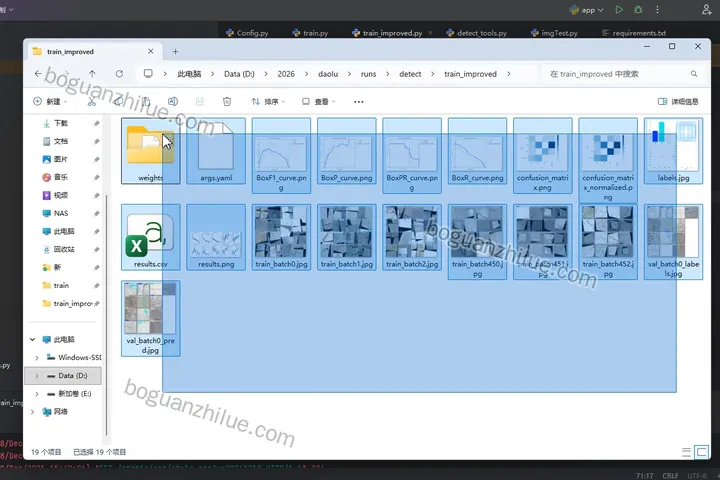This screenshot has width=720, height=480.
Task: Click the Delete trash icon
Action: click(x=227, y=102)
